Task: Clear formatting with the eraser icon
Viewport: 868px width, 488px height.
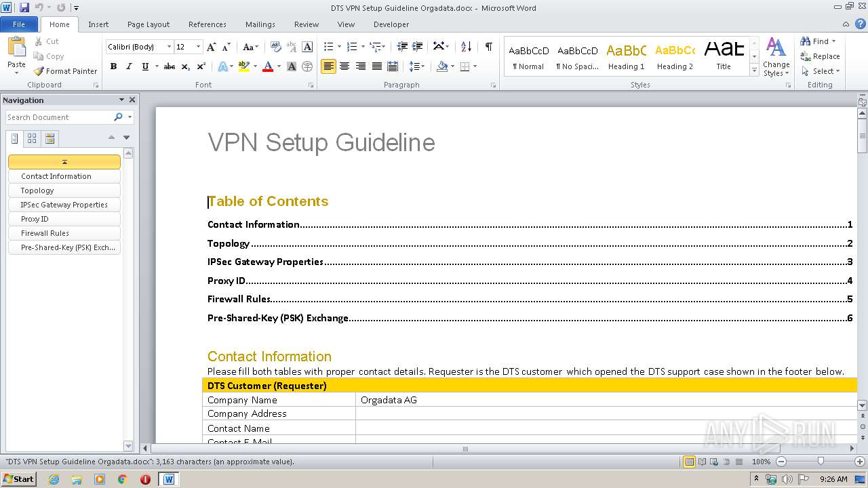Action: (275, 47)
